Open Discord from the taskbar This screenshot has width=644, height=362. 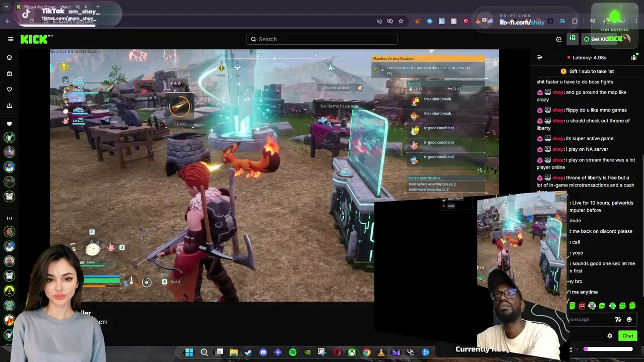(263, 352)
